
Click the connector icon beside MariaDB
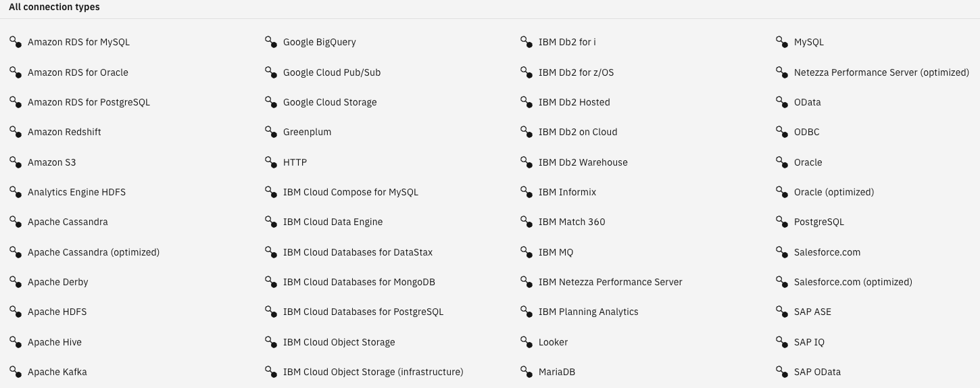(526, 372)
